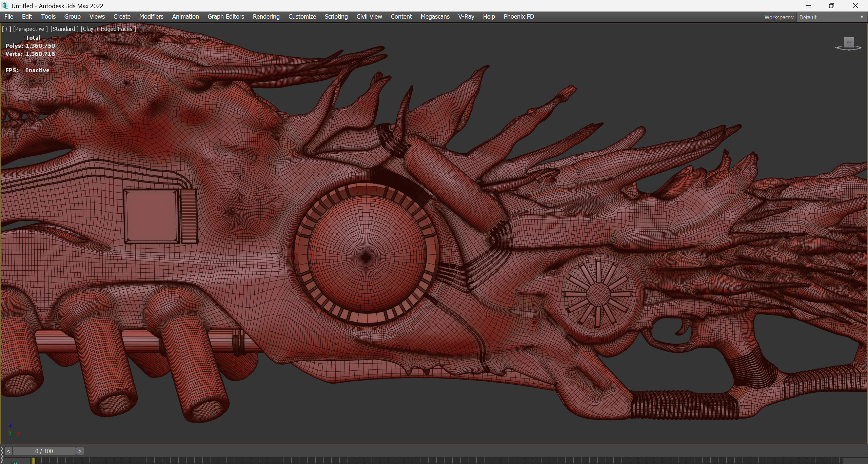Minimize the 3ds Max window

[x=808, y=6]
